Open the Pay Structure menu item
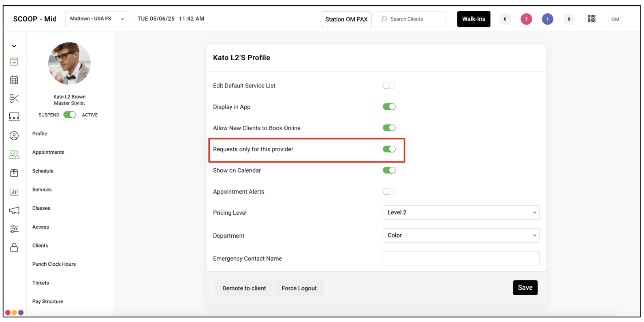The width and height of the screenshot is (644, 322). point(48,301)
